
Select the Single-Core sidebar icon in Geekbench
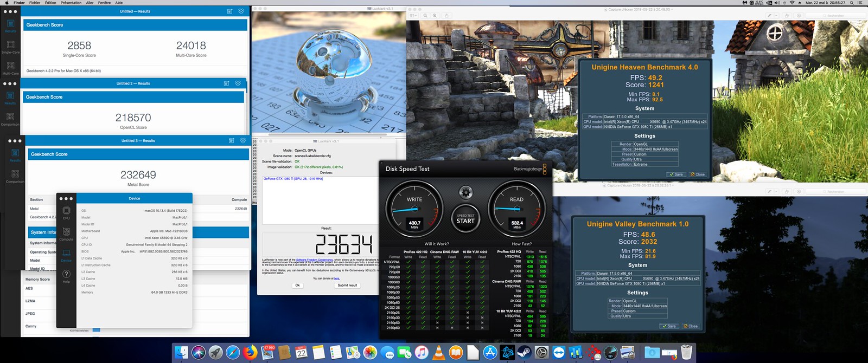tap(10, 47)
